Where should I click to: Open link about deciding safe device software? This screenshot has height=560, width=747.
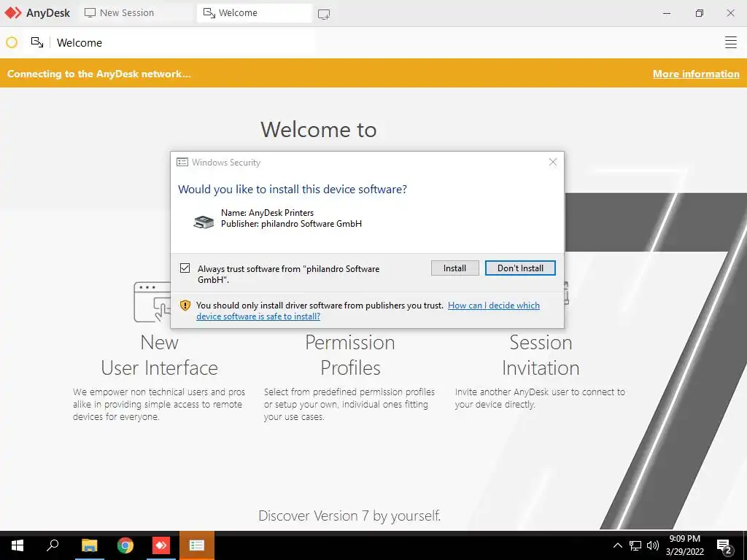[368, 311]
